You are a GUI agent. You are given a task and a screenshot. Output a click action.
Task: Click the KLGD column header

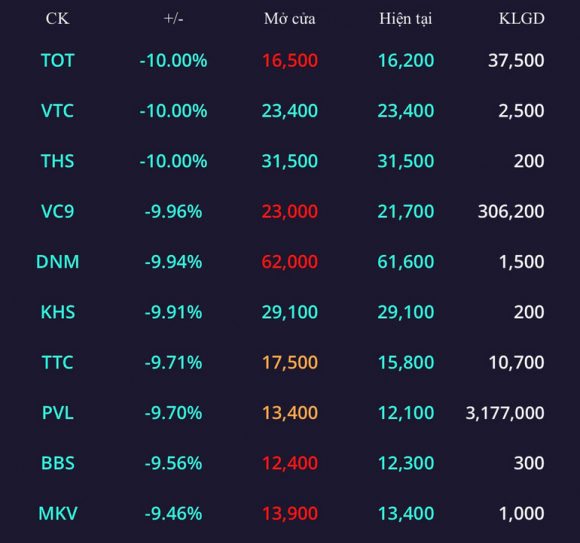pos(522,18)
